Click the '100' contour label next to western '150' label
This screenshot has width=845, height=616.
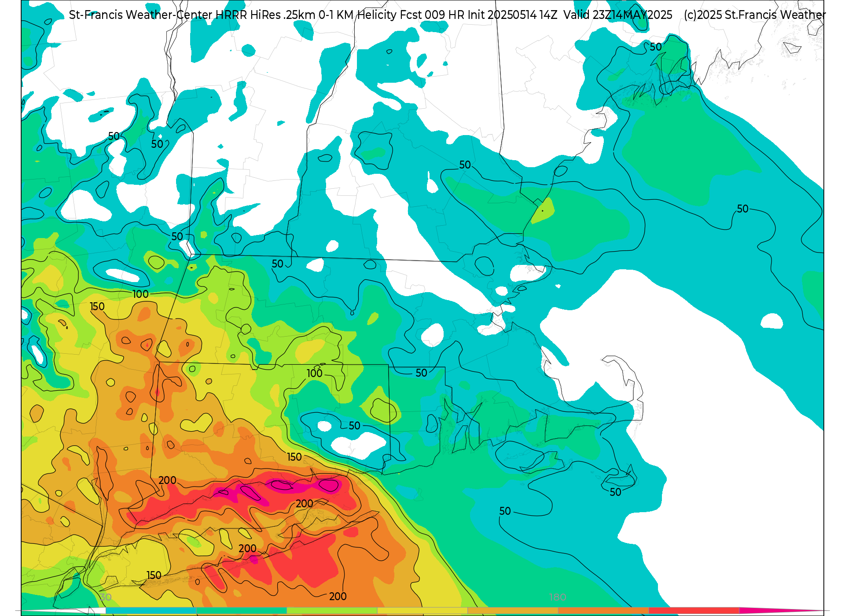141,294
